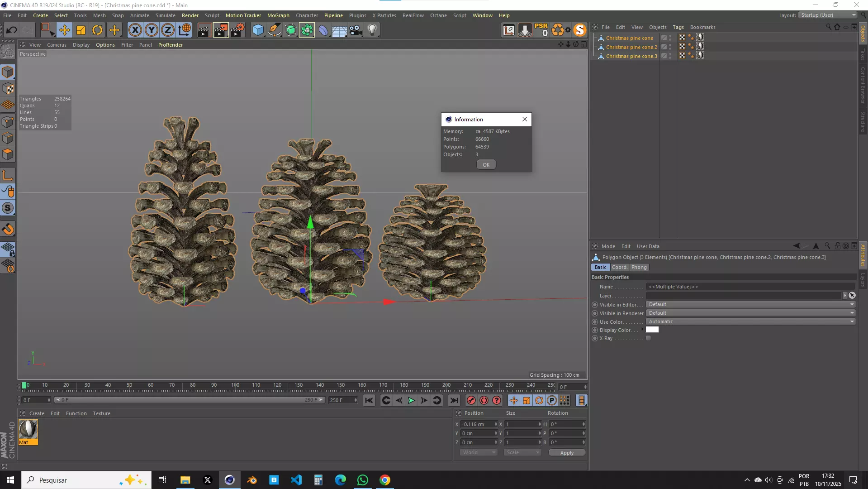This screenshot has width=868, height=489.
Task: Open WhatsApp from the Windows taskbar
Action: [x=362, y=480]
